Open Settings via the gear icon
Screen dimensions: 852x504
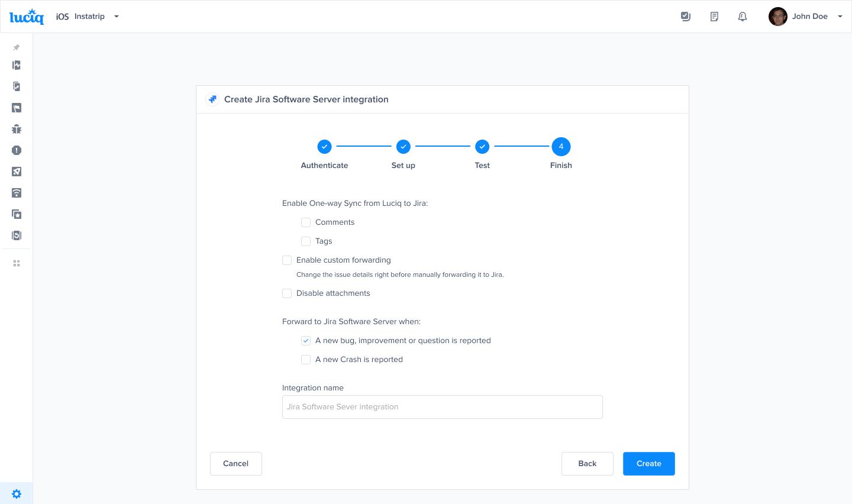[16, 493]
